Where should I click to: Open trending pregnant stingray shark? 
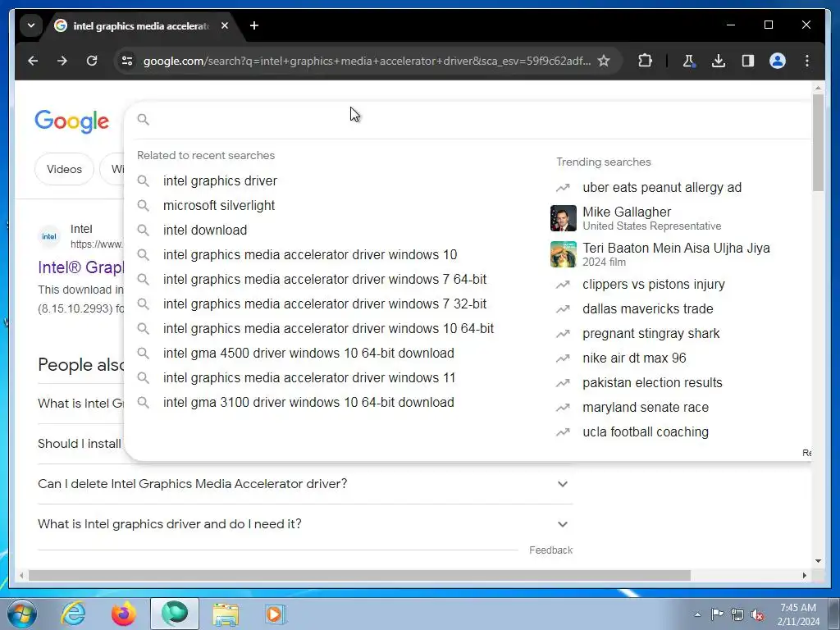(x=651, y=334)
